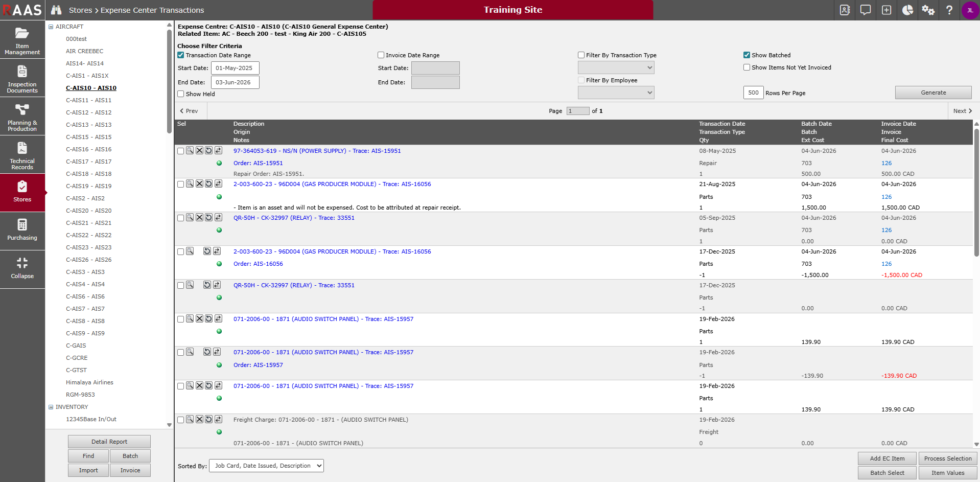The image size is (980, 482).
Task: Transfer arrows icon on 05-Sep-2025 RELAY row
Action: tap(218, 217)
